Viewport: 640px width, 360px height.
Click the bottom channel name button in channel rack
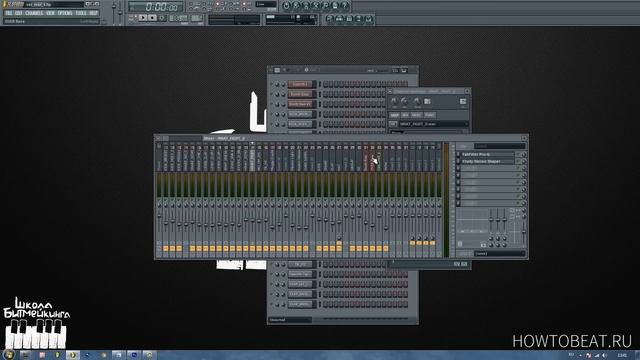coord(300,304)
